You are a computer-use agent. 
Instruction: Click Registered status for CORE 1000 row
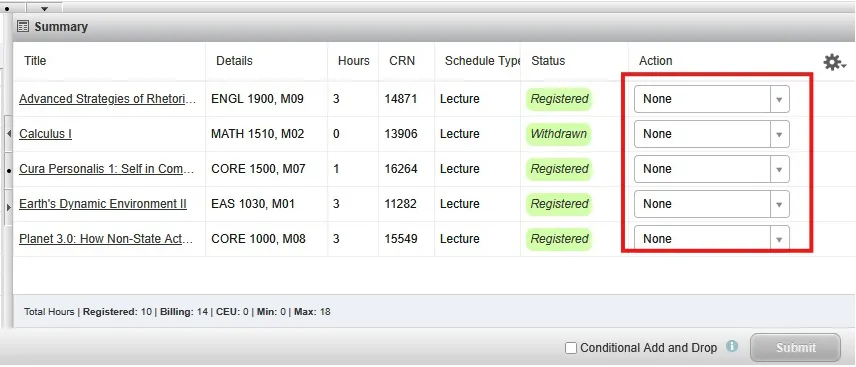[x=559, y=239]
